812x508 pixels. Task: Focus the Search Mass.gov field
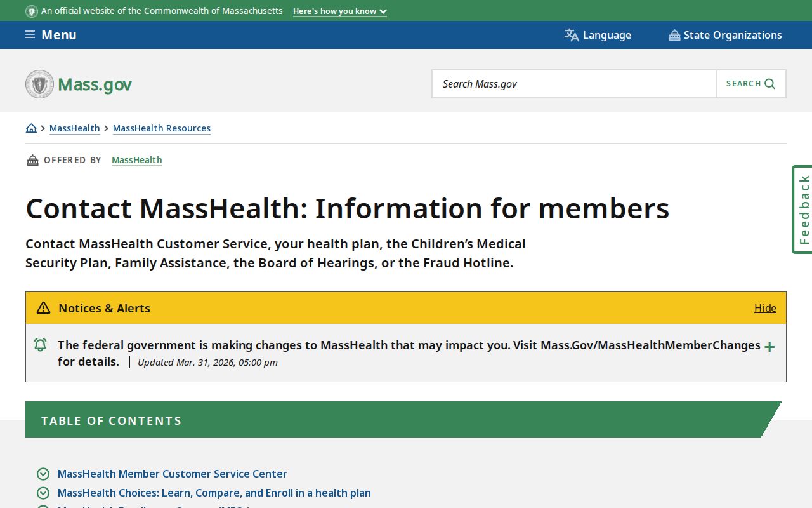[574, 84]
